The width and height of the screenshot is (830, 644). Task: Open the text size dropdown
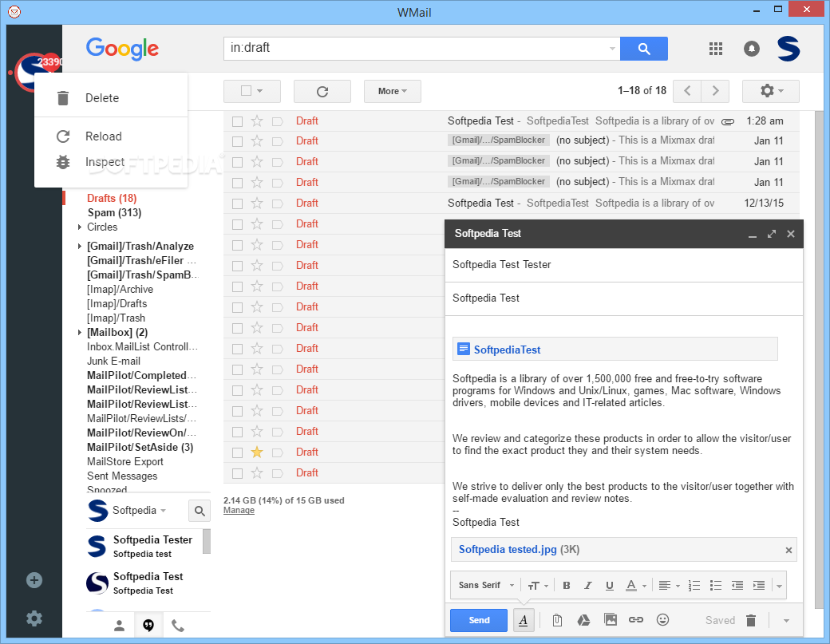click(x=537, y=585)
